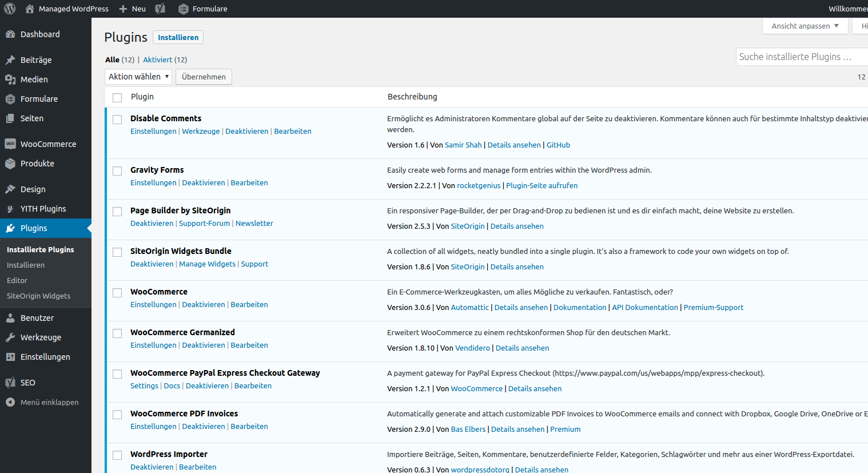
Task: Click the Beschreibung column header
Action: [412, 97]
